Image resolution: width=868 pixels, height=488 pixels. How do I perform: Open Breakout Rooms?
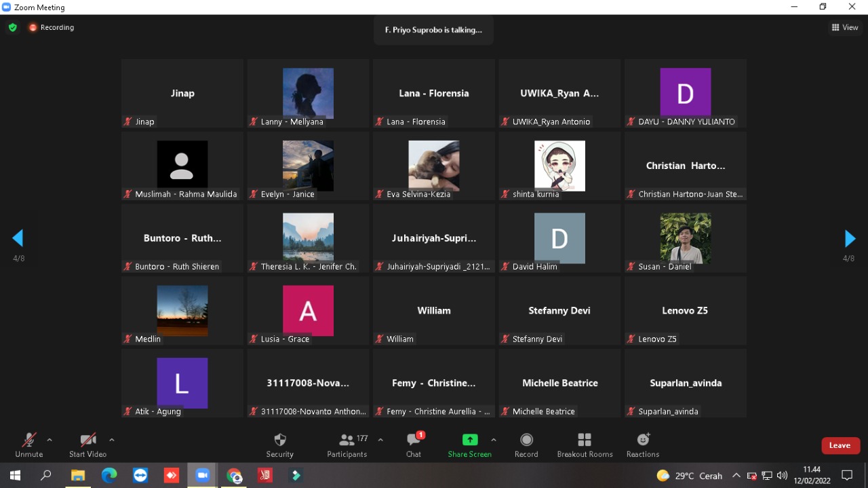pos(585,445)
